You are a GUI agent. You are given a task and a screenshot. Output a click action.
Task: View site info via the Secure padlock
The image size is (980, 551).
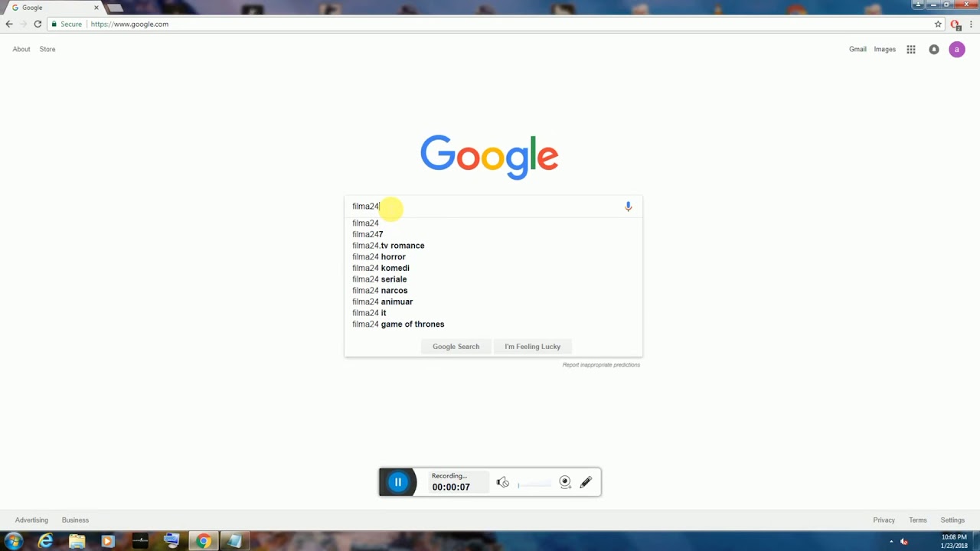pyautogui.click(x=66, y=24)
